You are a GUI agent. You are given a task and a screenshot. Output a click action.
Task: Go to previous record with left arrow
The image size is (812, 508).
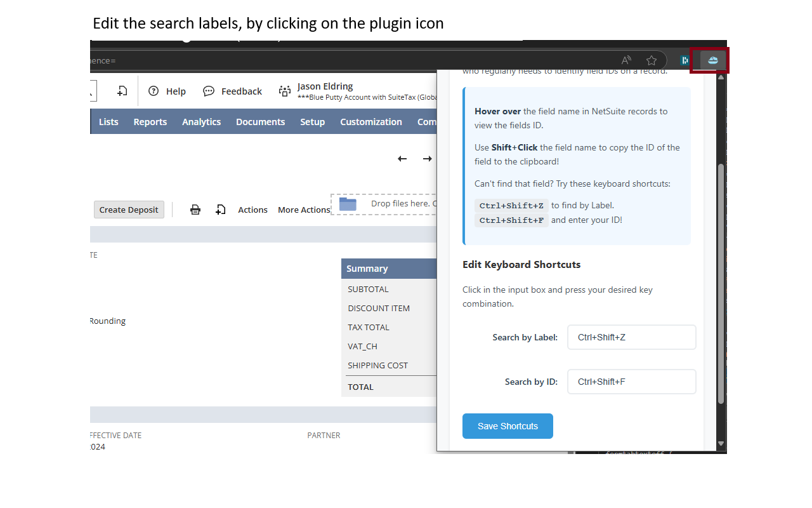tap(402, 159)
